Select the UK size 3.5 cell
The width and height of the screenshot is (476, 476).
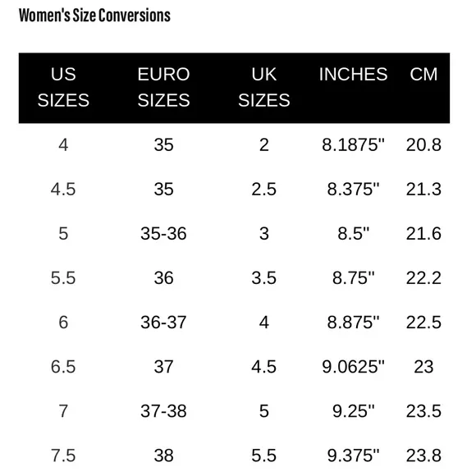point(263,277)
